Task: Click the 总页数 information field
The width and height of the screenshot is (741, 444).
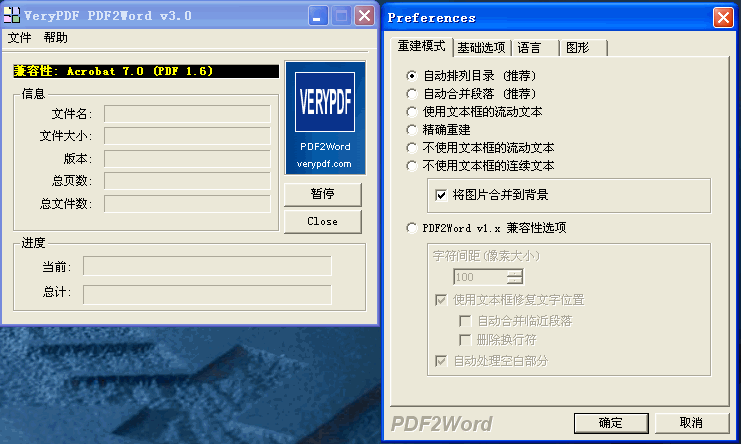Action: click(x=187, y=181)
